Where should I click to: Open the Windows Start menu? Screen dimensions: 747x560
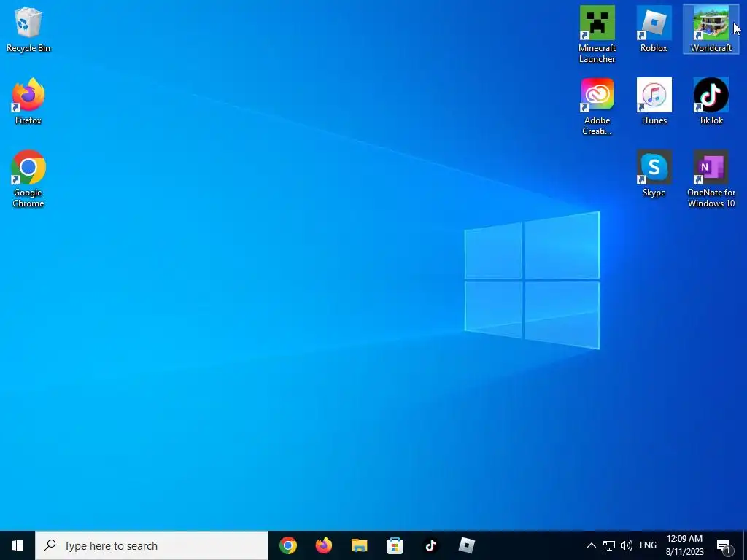coord(18,545)
